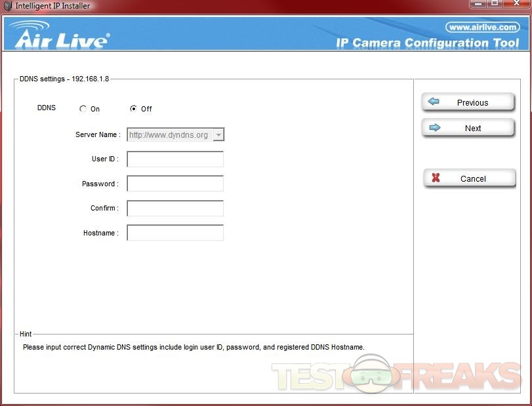The width and height of the screenshot is (532, 406).
Task: Click the AirLive logo in the banner
Action: 60,35
